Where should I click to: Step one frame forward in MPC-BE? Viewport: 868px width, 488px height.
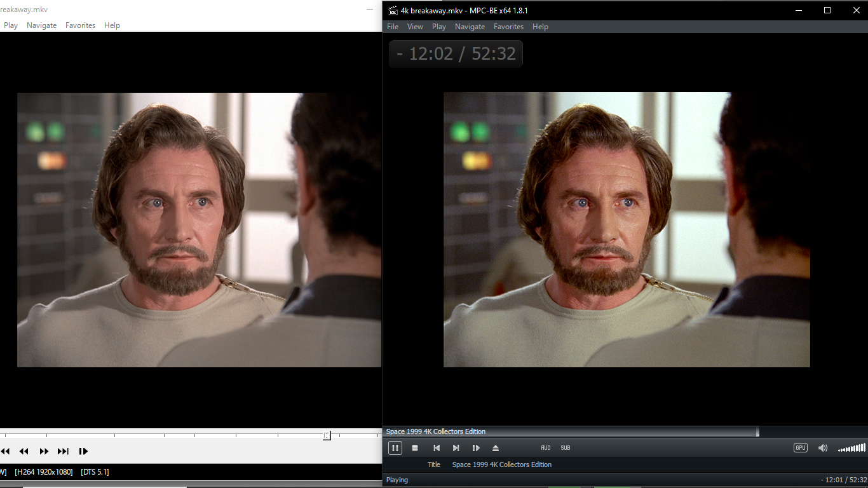tap(476, 448)
